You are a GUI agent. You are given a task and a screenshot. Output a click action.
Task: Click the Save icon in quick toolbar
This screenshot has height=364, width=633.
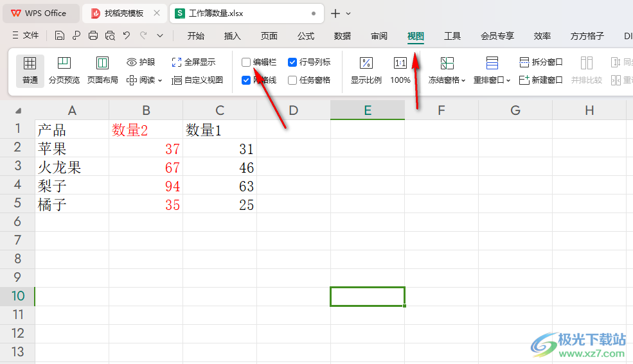point(59,36)
